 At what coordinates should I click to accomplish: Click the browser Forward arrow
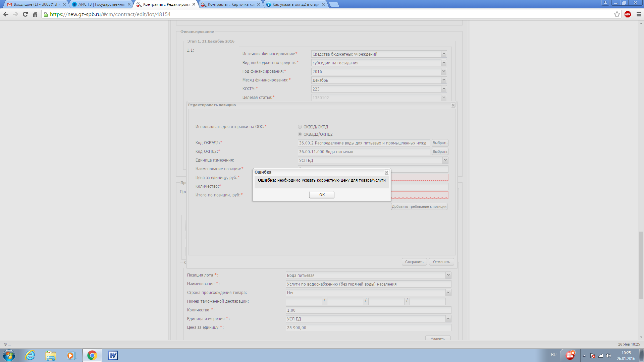point(15,14)
